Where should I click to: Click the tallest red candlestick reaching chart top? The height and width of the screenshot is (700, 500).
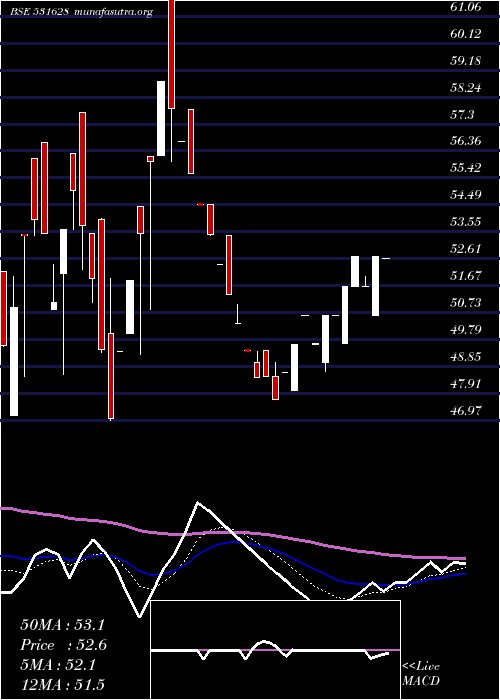[x=171, y=54]
